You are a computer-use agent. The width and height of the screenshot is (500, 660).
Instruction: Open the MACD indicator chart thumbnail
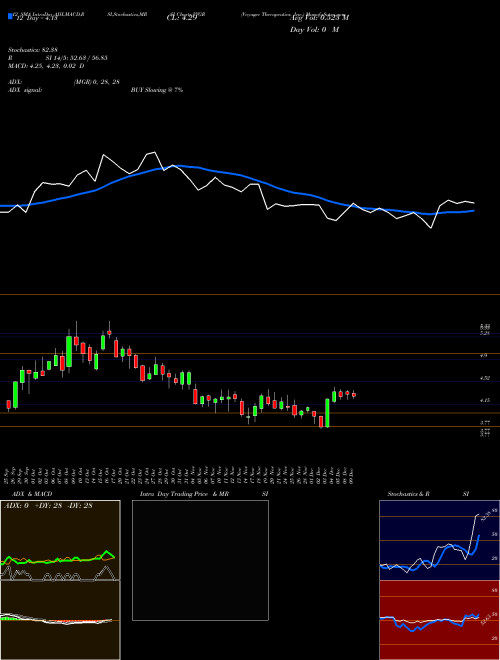point(60,620)
